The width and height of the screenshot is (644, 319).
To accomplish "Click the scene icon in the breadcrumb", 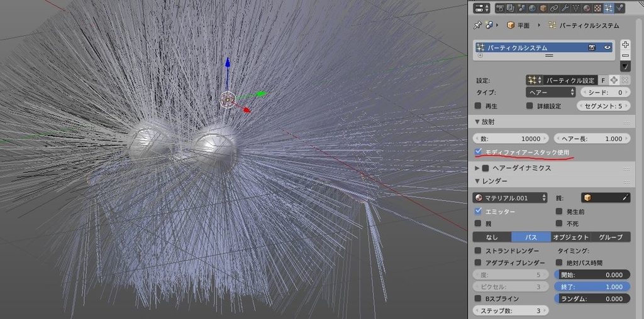I will click(489, 25).
